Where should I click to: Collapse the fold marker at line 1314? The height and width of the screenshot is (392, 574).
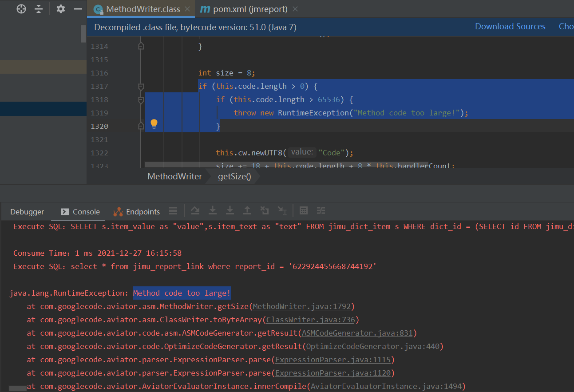pos(141,46)
